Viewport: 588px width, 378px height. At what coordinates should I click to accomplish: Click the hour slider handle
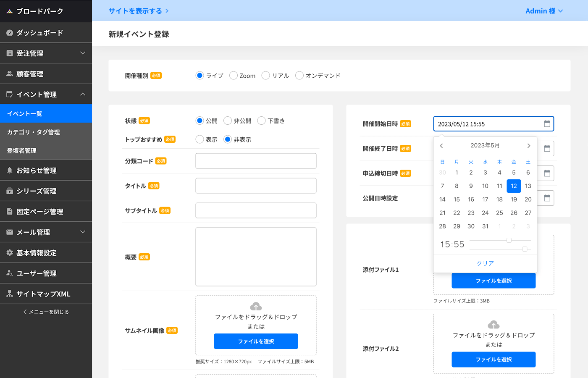click(509, 240)
